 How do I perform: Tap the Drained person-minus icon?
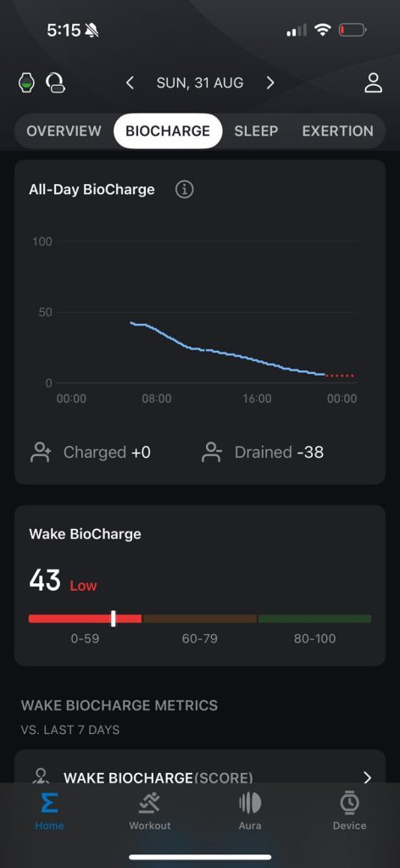[211, 453]
